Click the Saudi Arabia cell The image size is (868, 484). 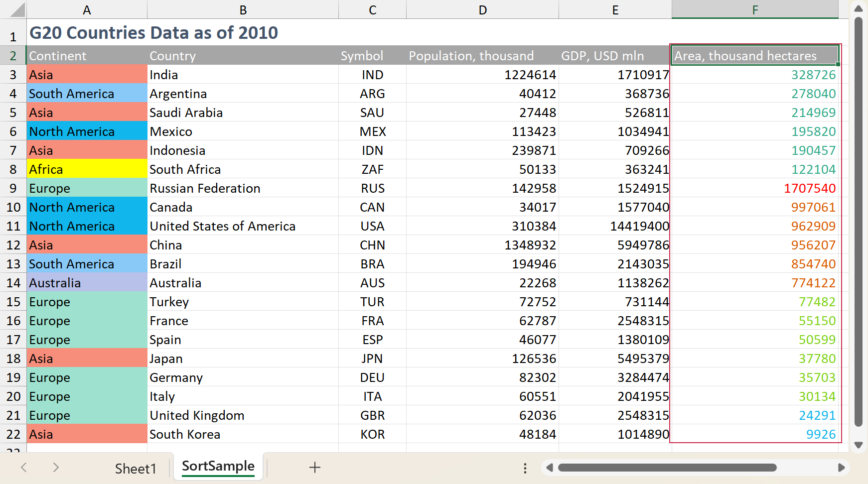pos(243,113)
